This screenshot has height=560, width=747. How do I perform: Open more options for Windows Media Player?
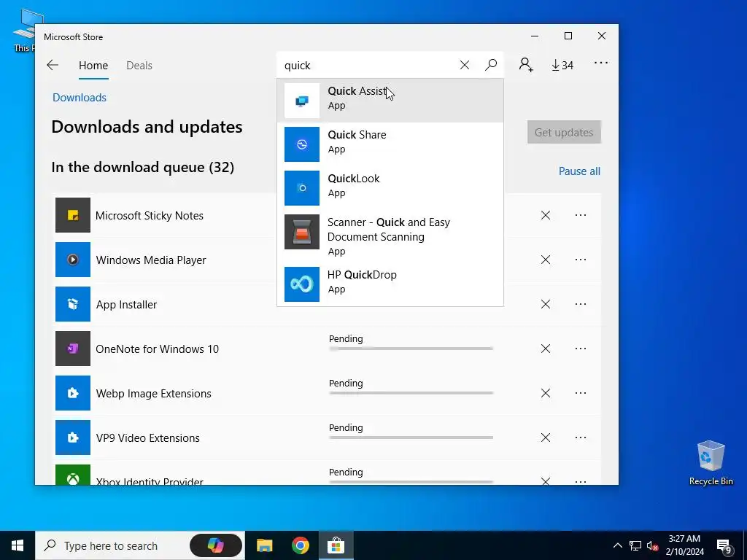tap(580, 260)
